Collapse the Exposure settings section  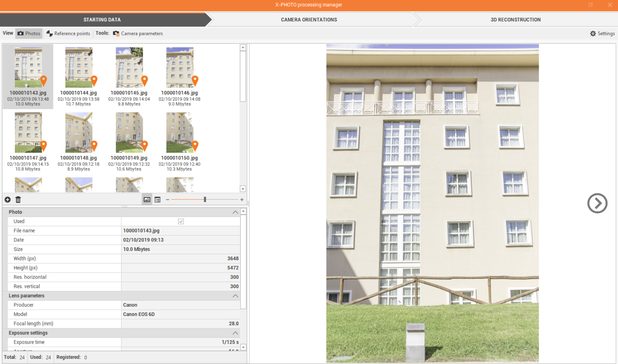pos(235,333)
